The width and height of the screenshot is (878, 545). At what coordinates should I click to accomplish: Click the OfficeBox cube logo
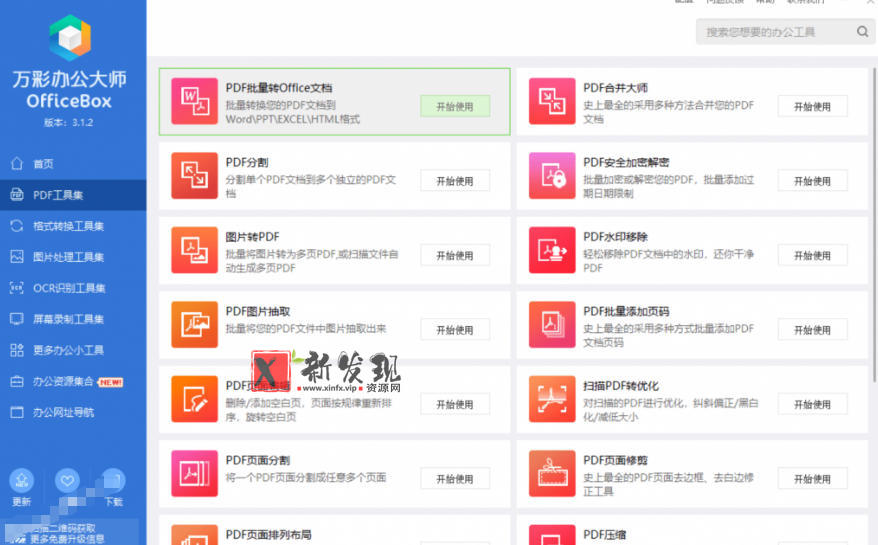[70, 38]
